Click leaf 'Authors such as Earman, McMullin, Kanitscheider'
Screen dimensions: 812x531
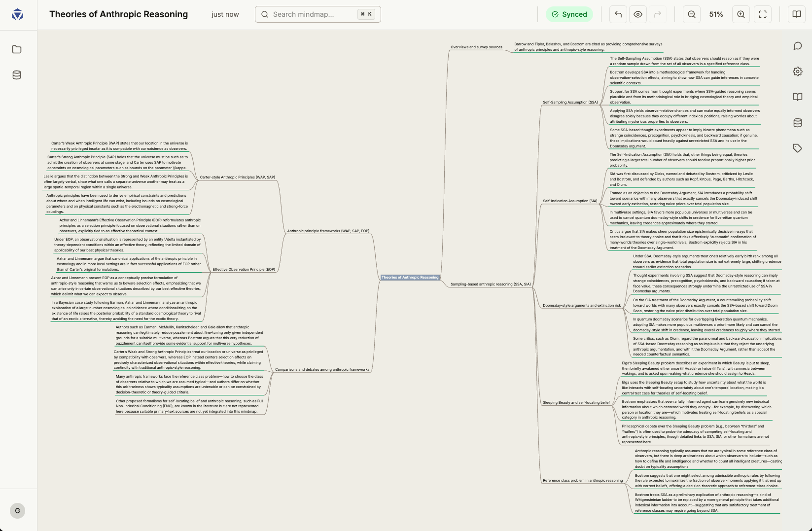[x=190, y=335]
